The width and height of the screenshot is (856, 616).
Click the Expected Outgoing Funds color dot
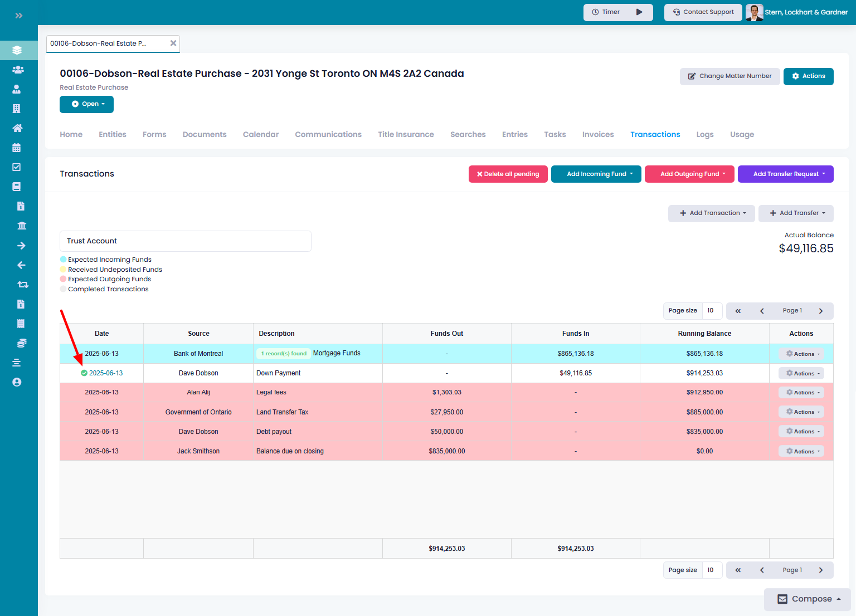click(x=64, y=279)
